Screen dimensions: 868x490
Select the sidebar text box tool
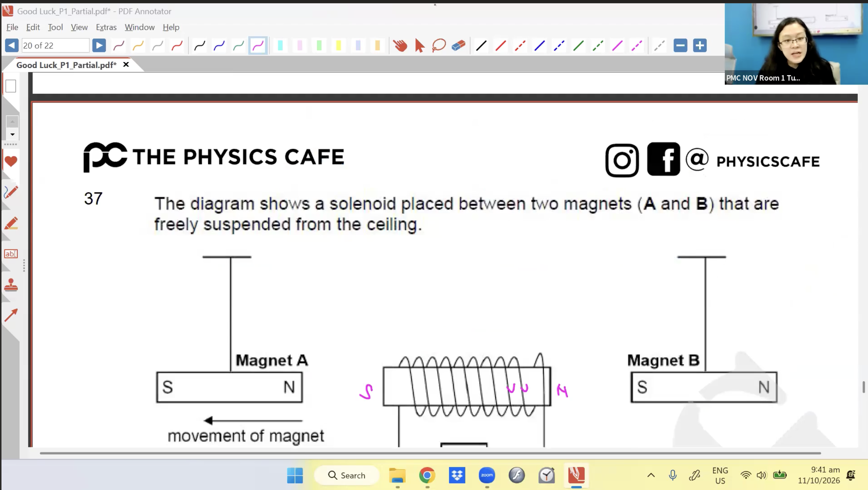(x=11, y=254)
